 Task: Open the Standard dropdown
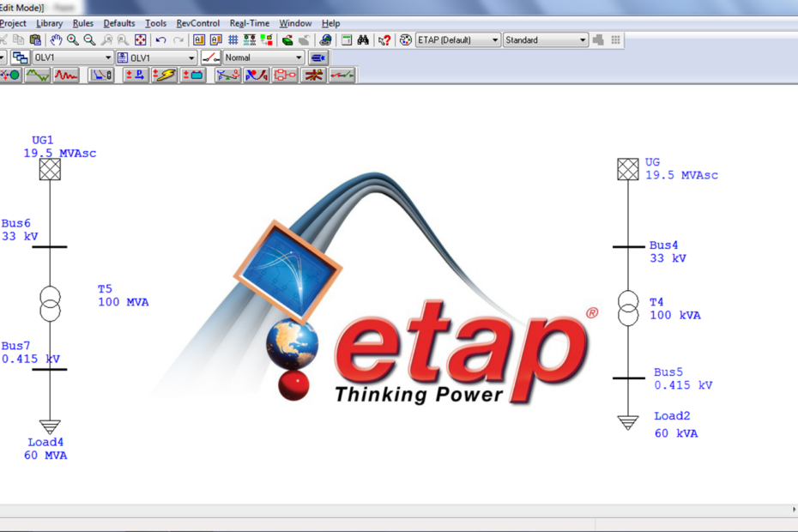(546, 39)
